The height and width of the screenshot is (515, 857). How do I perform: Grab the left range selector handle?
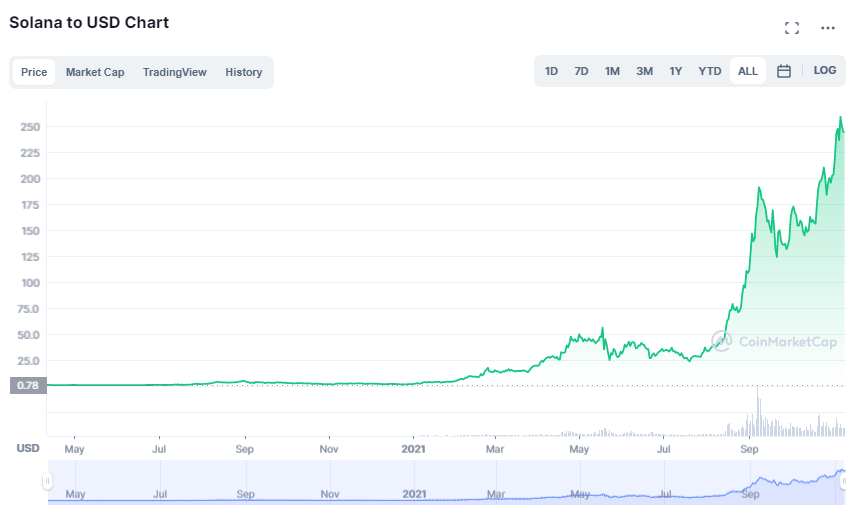(x=48, y=481)
